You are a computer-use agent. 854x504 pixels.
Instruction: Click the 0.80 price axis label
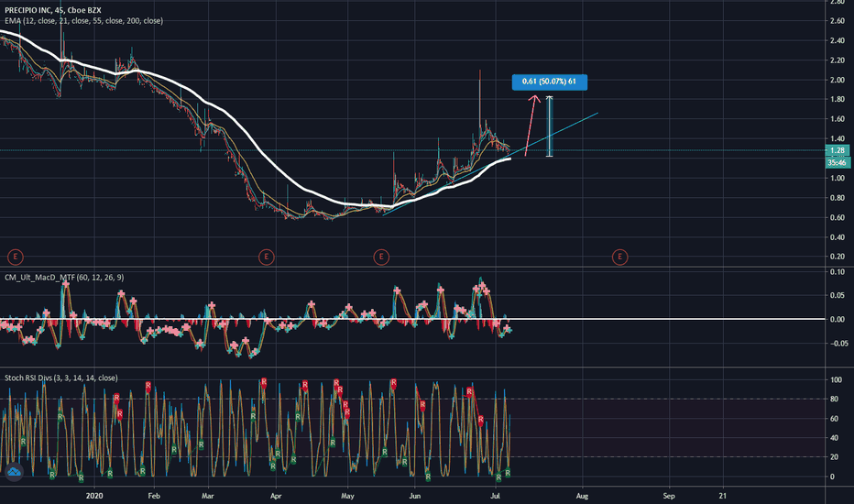838,198
